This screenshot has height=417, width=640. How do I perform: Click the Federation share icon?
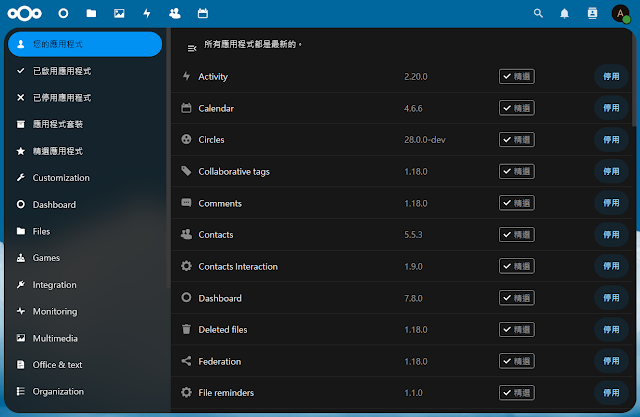186,361
